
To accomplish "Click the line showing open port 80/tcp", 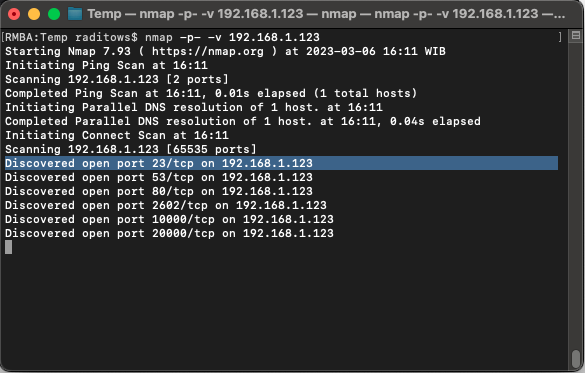I will [159, 191].
